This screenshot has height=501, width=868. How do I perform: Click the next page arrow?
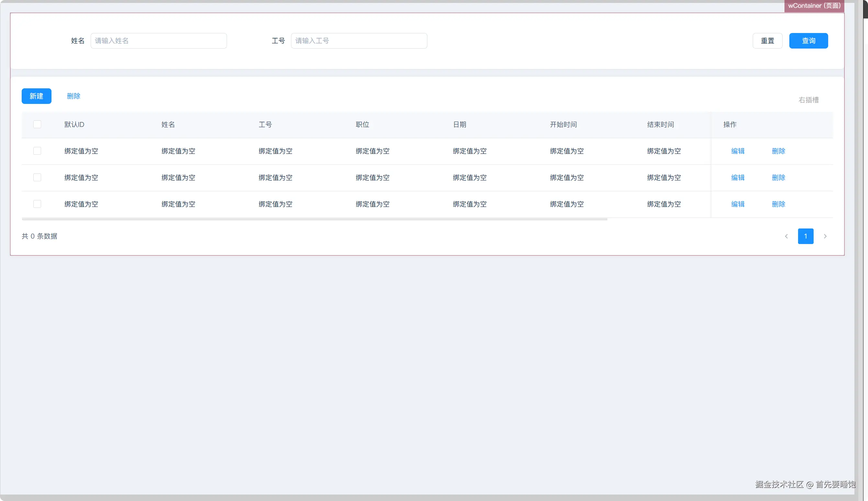point(825,236)
